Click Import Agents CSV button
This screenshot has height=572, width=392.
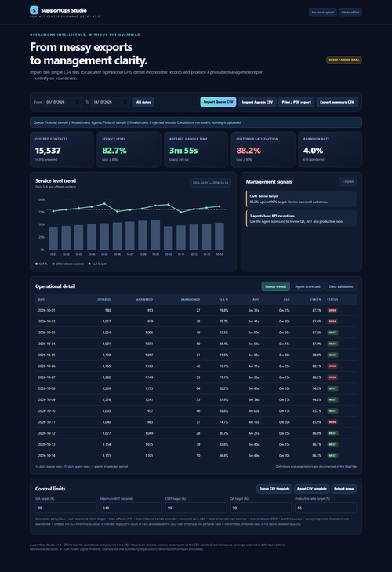tap(257, 102)
